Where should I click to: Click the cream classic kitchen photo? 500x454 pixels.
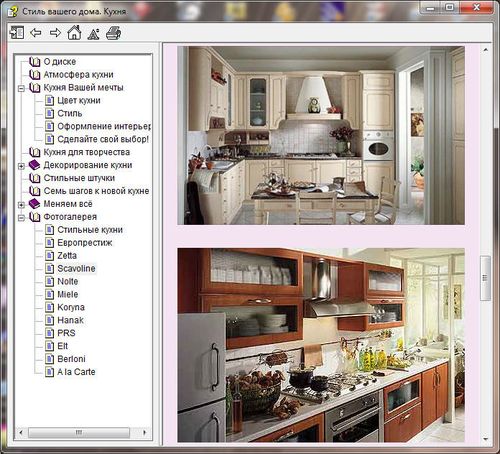pyautogui.click(x=321, y=135)
